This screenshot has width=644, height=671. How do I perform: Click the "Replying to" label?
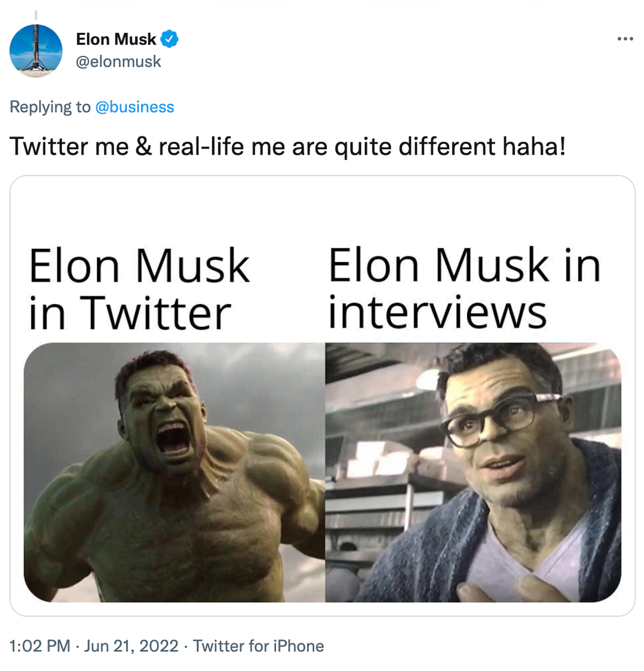[50, 107]
